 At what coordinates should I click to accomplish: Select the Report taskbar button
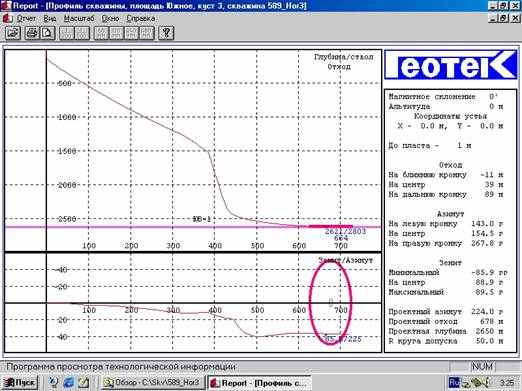click(259, 383)
